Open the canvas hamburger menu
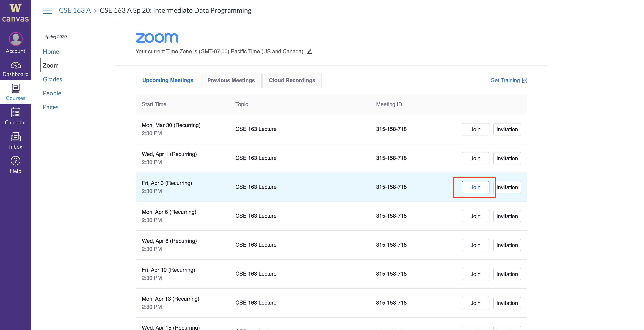This screenshot has width=644, height=330. pos(47,10)
